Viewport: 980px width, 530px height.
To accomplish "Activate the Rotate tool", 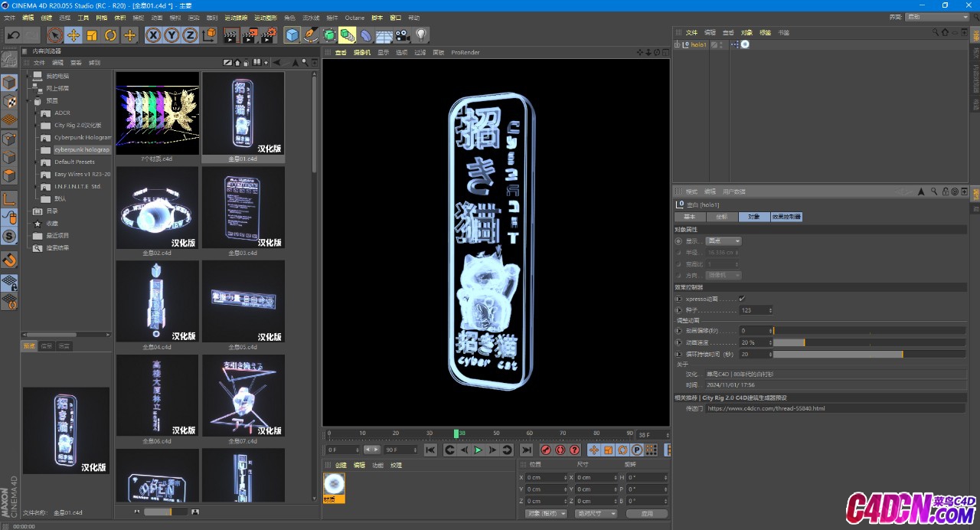I will (111, 35).
